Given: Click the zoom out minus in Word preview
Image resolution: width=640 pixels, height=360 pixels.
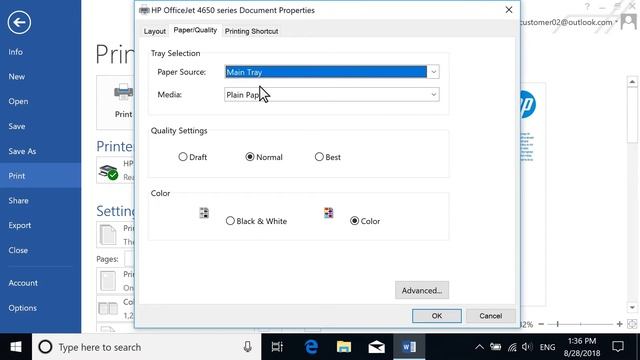Looking at the screenshot, I should (x=541, y=324).
